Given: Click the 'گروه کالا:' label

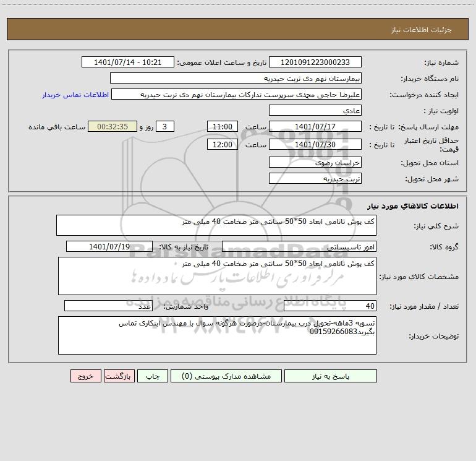Looking at the screenshot, I should click(x=444, y=247).
